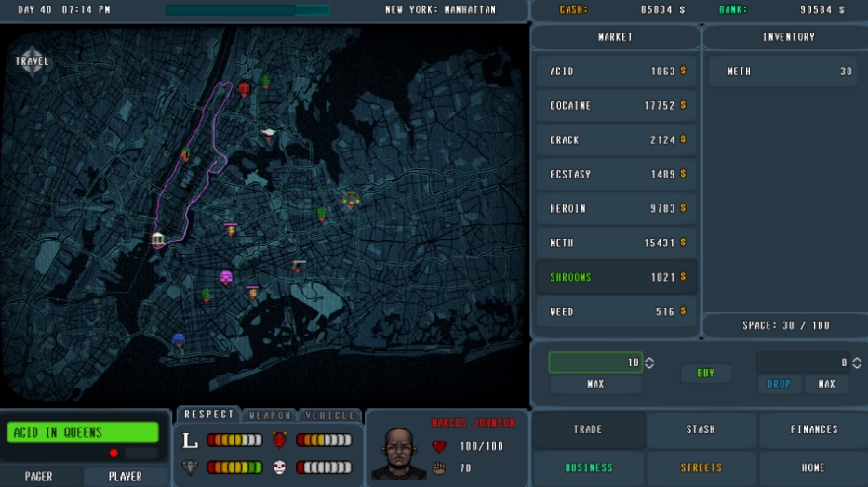Open the Pager tab
Image resolution: width=868 pixels, height=487 pixels.
[x=39, y=477]
